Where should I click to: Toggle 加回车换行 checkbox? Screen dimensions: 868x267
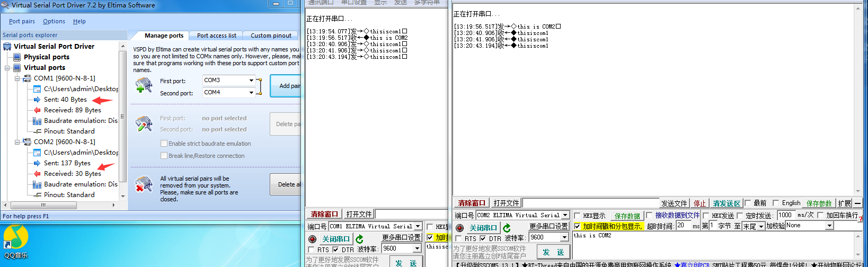click(x=820, y=215)
